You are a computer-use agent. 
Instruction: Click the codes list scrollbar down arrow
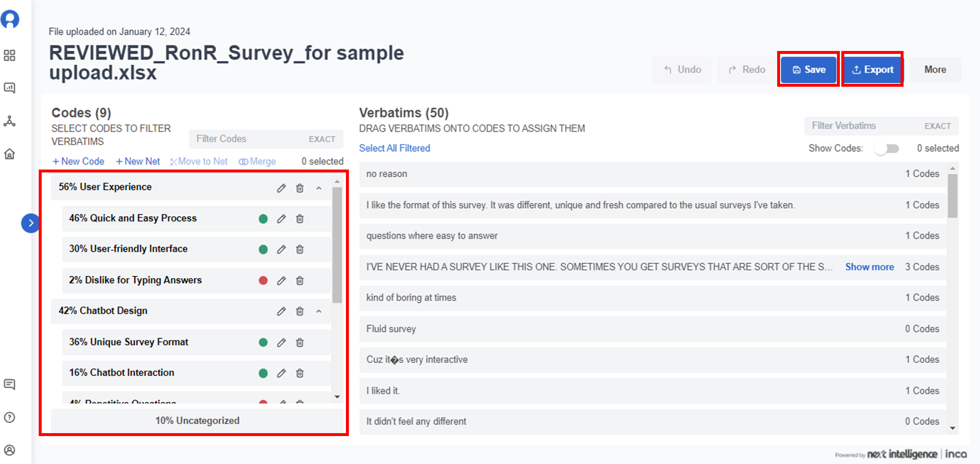pyautogui.click(x=337, y=397)
